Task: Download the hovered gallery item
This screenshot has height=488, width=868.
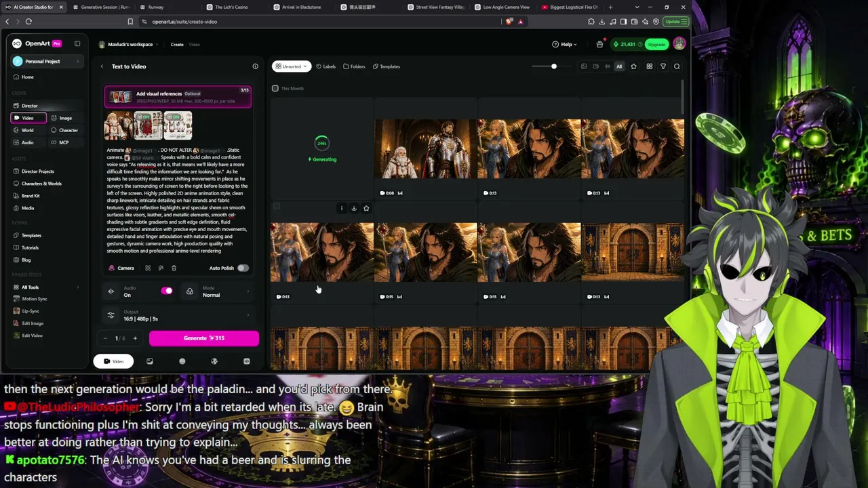Action: (x=353, y=208)
